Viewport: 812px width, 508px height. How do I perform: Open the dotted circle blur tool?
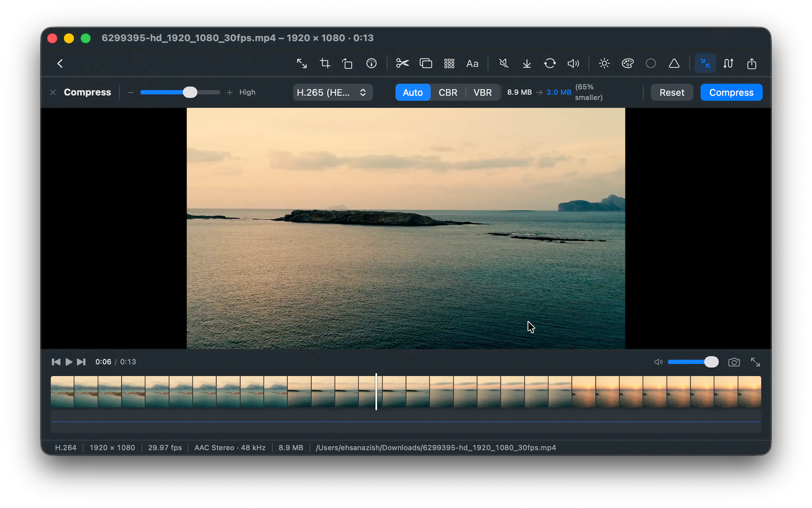pyautogui.click(x=651, y=63)
